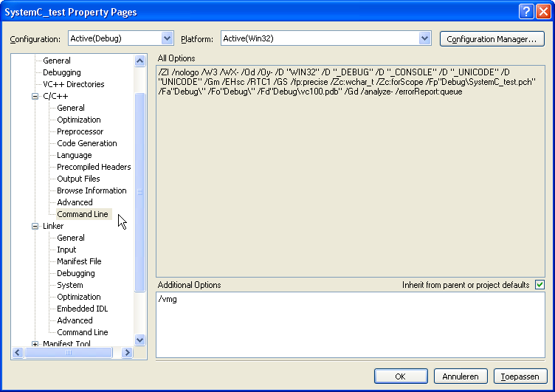Apply changes with Toepassen button
The height and width of the screenshot is (392, 555).
coord(520,376)
